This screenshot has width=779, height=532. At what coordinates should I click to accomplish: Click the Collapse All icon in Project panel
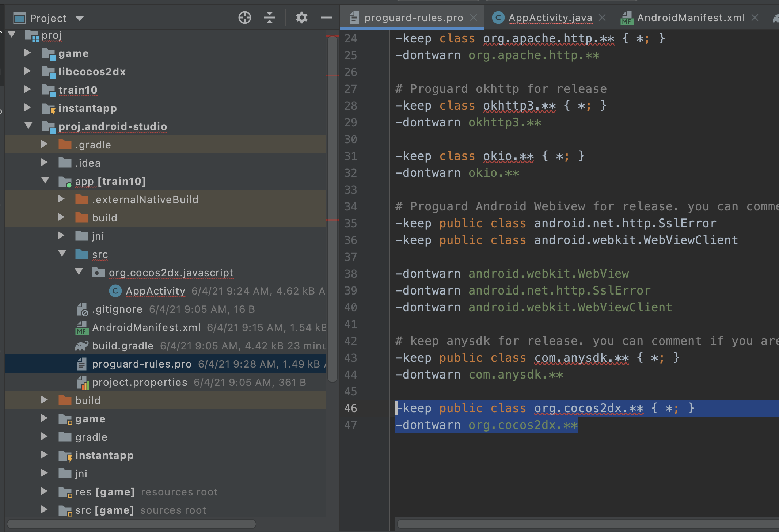click(x=269, y=18)
